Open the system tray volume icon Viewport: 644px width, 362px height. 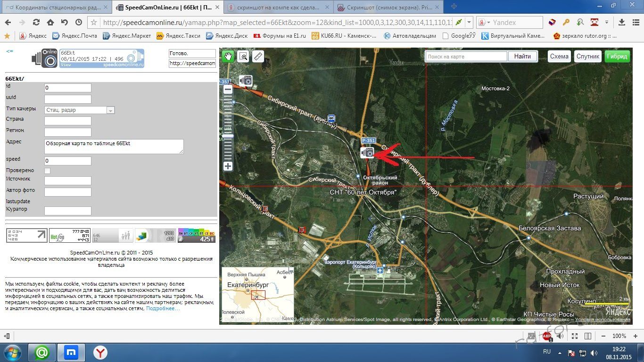click(x=595, y=353)
